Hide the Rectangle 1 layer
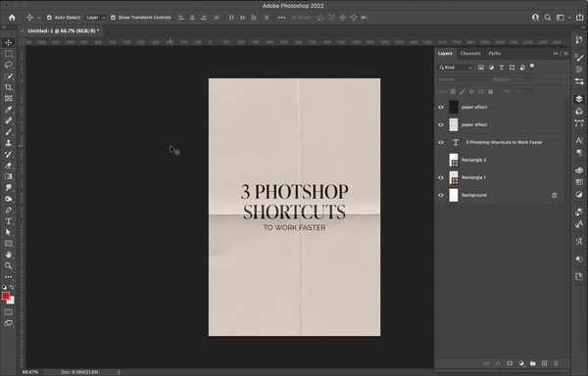The height and width of the screenshot is (376, 588). (441, 177)
